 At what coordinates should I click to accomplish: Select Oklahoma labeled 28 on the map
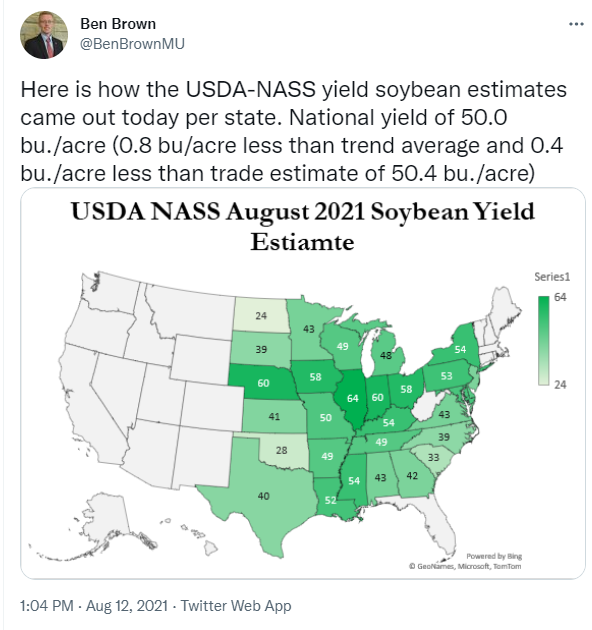coord(281,450)
